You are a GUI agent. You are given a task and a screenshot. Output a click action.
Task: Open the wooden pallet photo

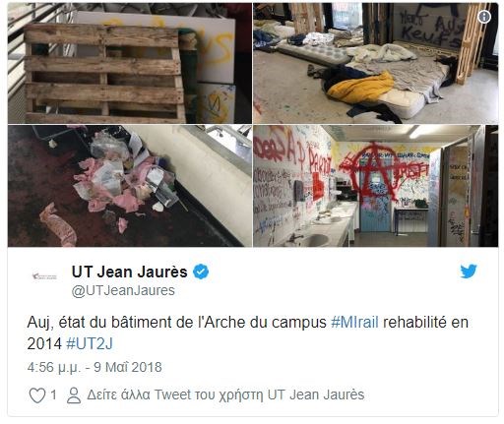point(130,63)
